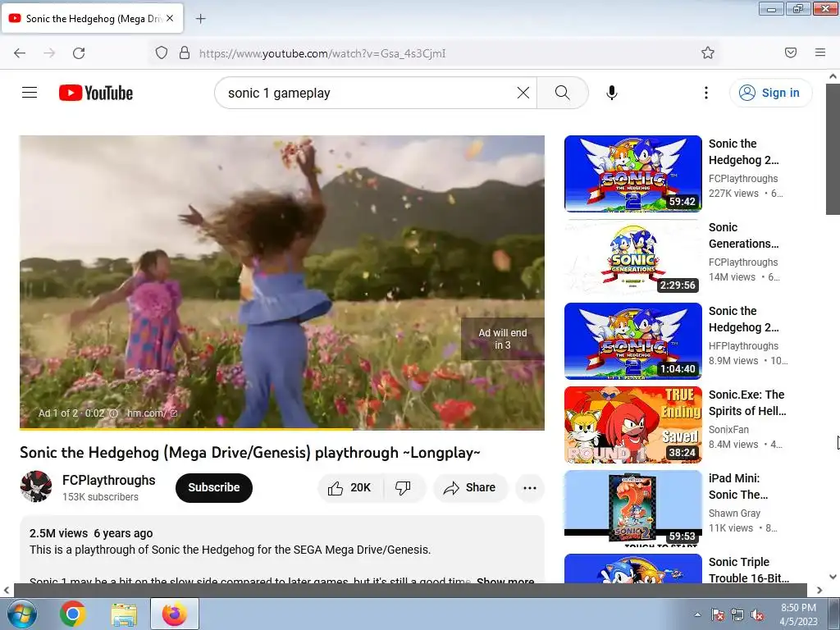
Task: Click the browser forward arrow
Action: tap(49, 53)
